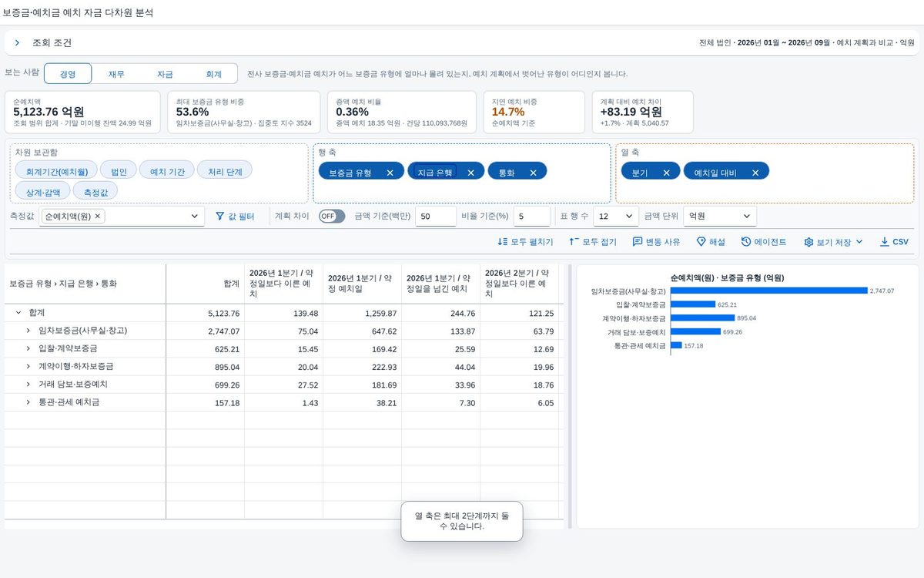The width and height of the screenshot is (924, 578).
Task: Collapse the 합계 tree row
Action: coord(18,313)
